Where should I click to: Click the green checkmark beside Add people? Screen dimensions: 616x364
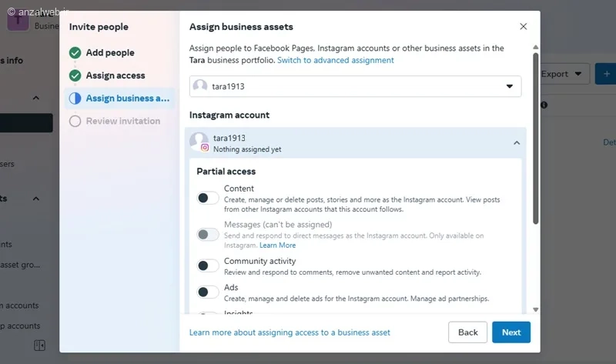(75, 53)
